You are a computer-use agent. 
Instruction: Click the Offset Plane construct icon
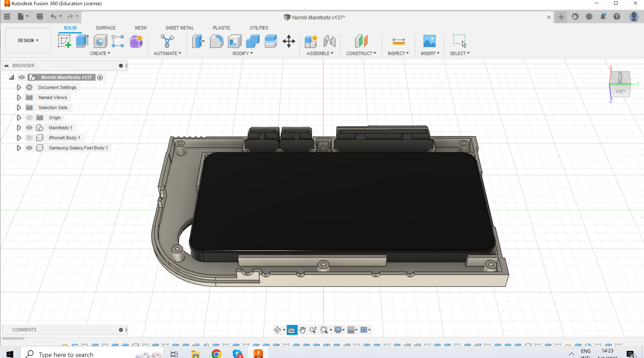[x=361, y=41]
